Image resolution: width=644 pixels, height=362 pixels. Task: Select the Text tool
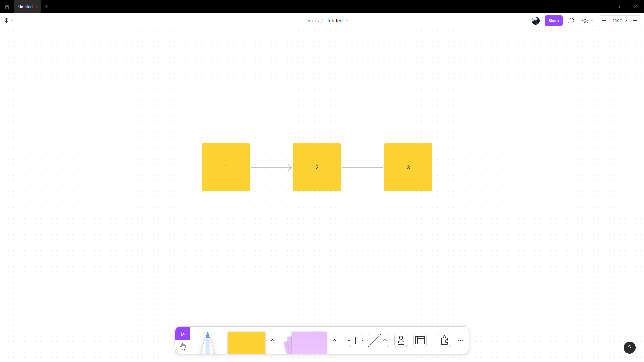tap(356, 340)
